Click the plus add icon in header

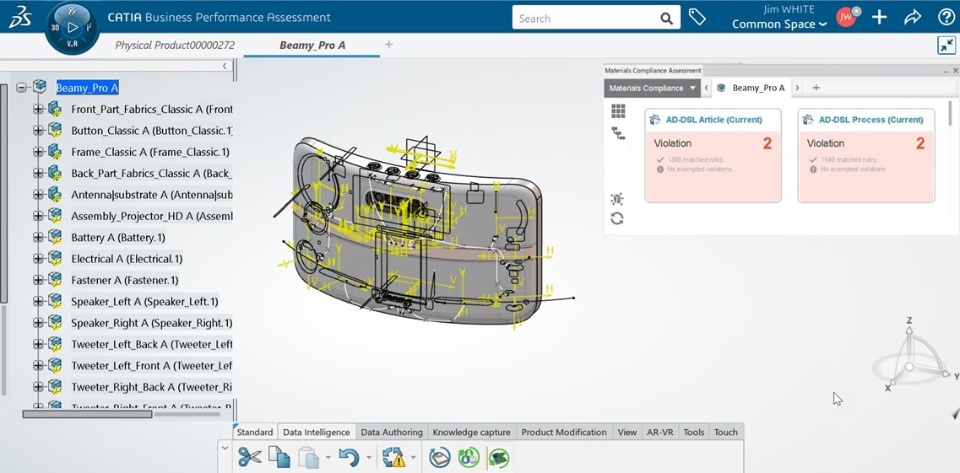pos(879,17)
